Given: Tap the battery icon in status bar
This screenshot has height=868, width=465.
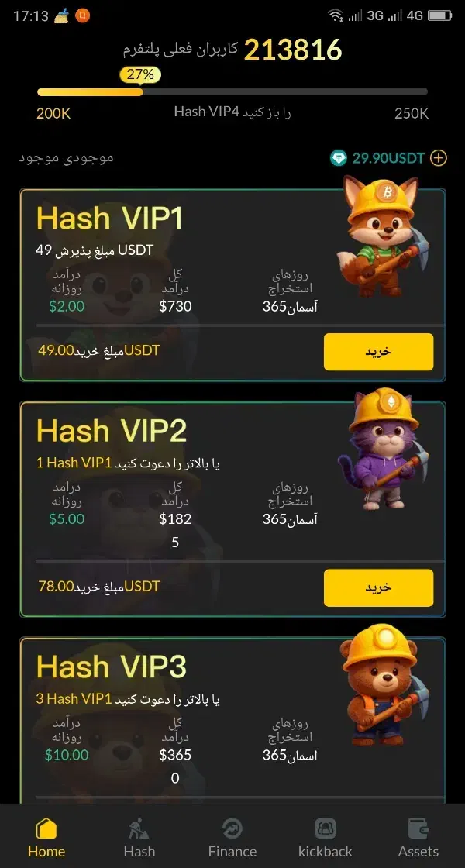Looking at the screenshot, I should tap(440, 16).
